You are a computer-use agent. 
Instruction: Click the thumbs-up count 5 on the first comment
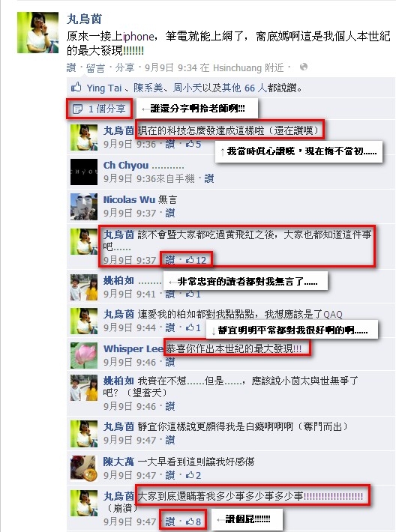point(193,144)
